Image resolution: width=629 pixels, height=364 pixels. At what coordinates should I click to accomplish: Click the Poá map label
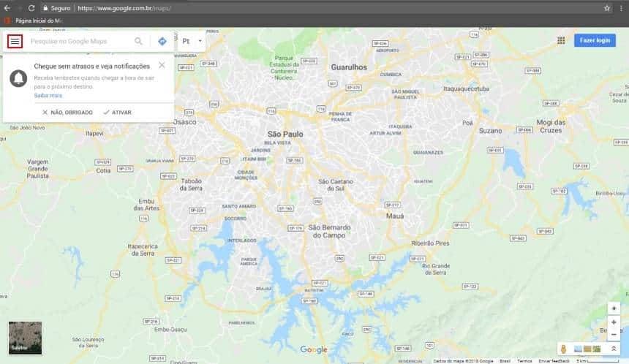click(468, 123)
